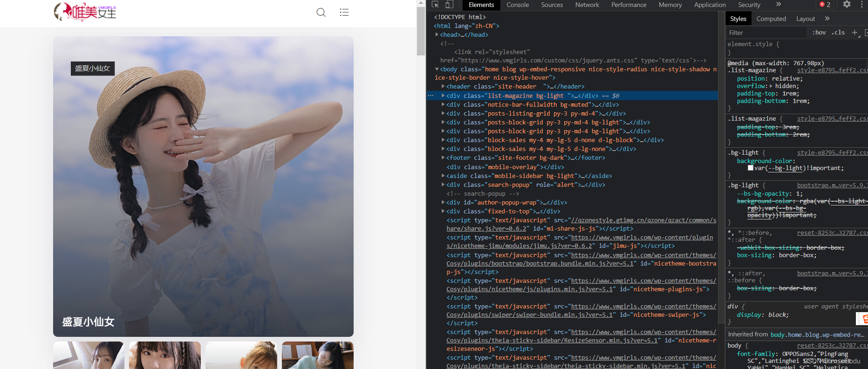Screen dimensions: 868x369
Task: Expand the author-popup-wrap div
Action: coord(443,202)
